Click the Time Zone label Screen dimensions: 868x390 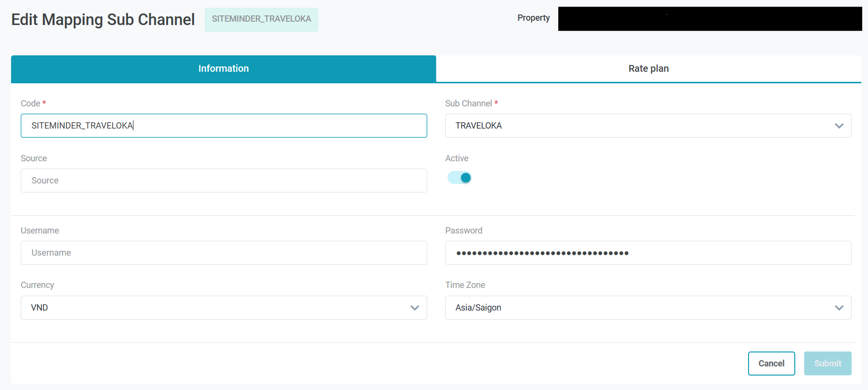pos(465,285)
